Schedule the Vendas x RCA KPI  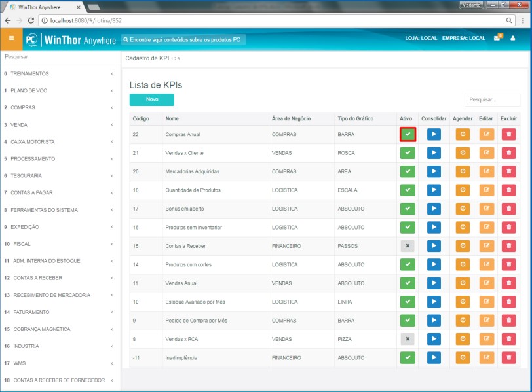(463, 339)
